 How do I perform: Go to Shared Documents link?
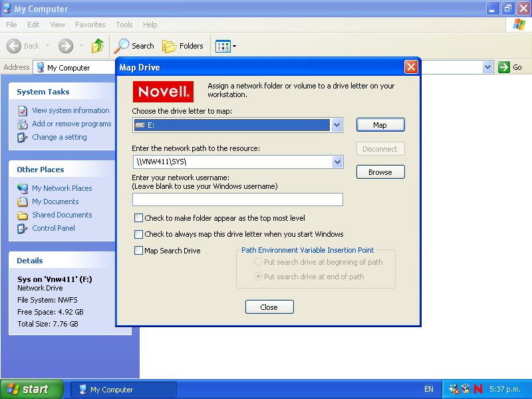pyautogui.click(x=62, y=215)
